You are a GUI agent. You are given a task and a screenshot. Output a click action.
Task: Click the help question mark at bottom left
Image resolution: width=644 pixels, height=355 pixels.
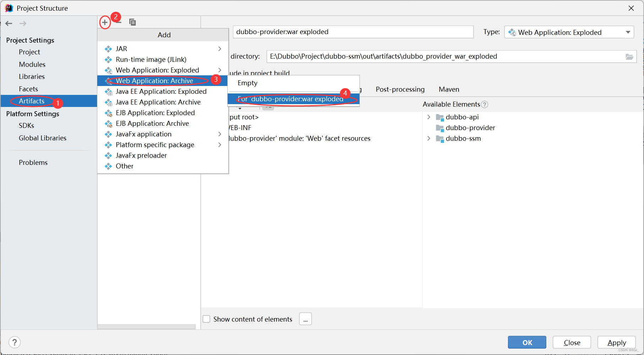(x=14, y=342)
